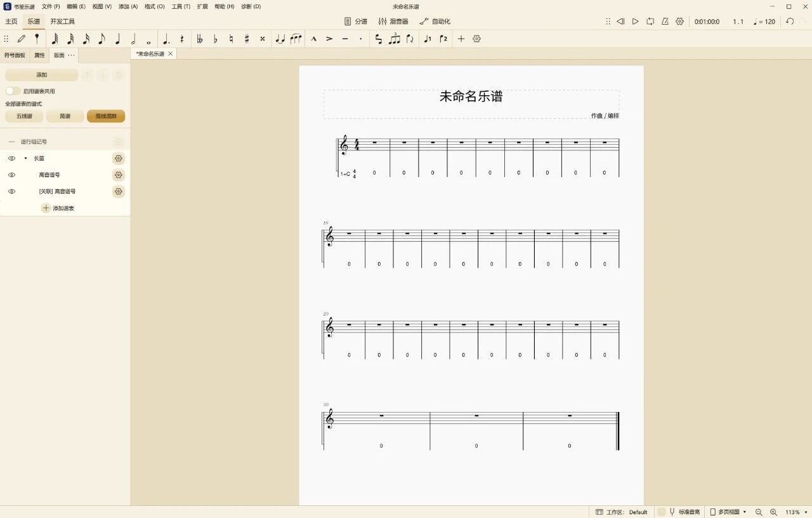
Task: Switch to voice 2
Action: pos(443,39)
